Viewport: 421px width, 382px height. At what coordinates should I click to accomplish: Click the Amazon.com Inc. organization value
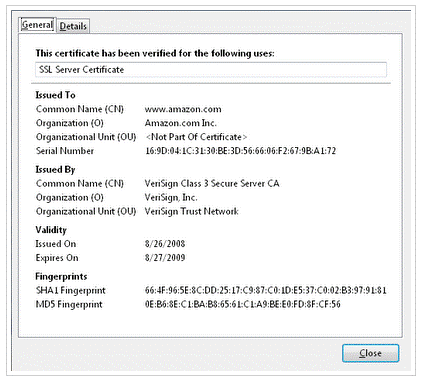click(x=181, y=123)
